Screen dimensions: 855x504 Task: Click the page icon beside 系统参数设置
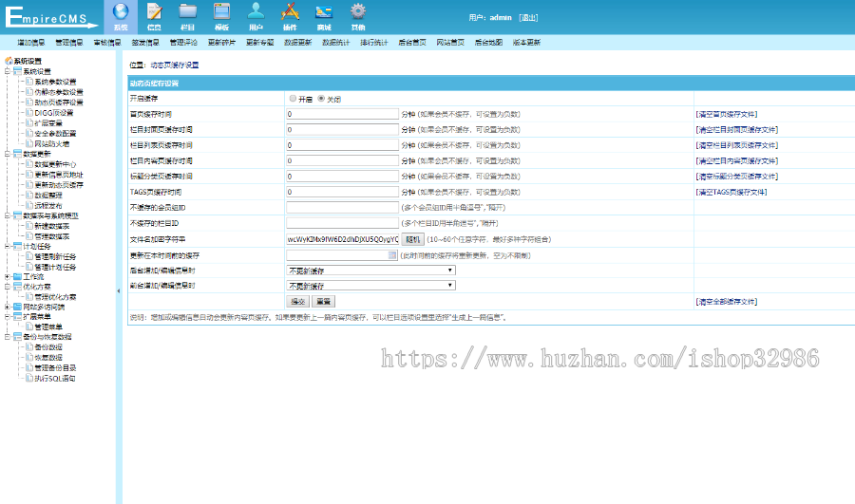point(29,82)
